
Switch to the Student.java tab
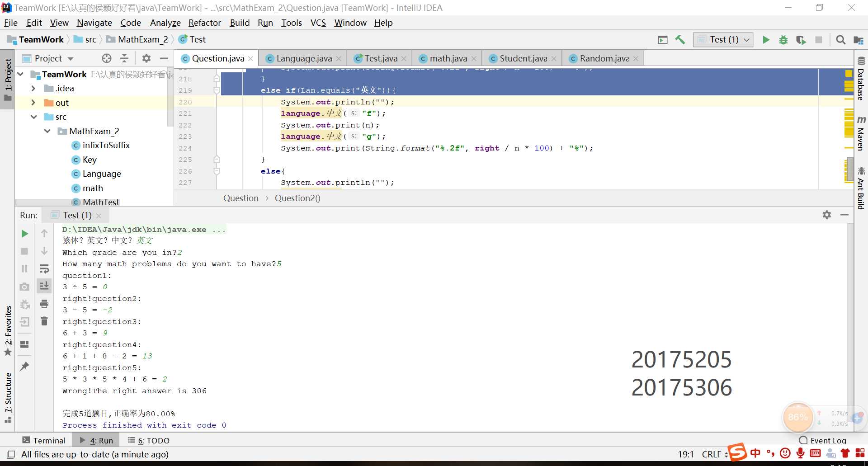point(523,58)
